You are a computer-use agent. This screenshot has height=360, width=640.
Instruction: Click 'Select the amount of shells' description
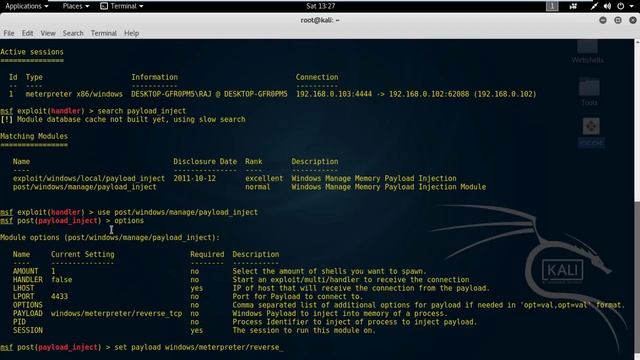point(329,271)
